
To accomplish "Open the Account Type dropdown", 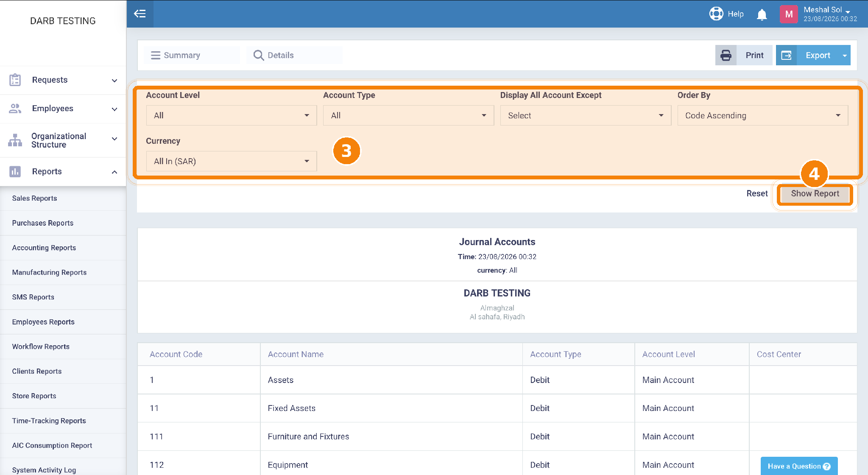I will point(408,115).
